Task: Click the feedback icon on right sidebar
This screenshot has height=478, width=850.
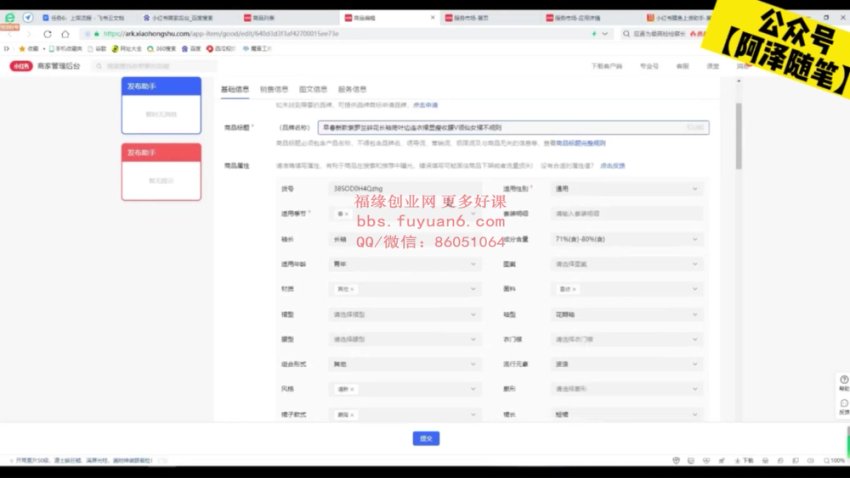Action: (843, 405)
